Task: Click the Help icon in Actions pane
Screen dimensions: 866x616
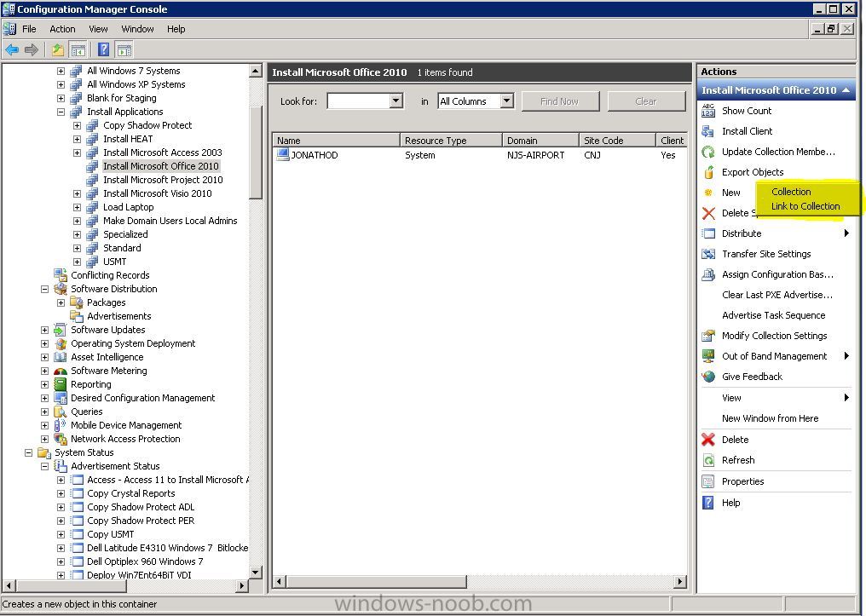Action: (708, 503)
